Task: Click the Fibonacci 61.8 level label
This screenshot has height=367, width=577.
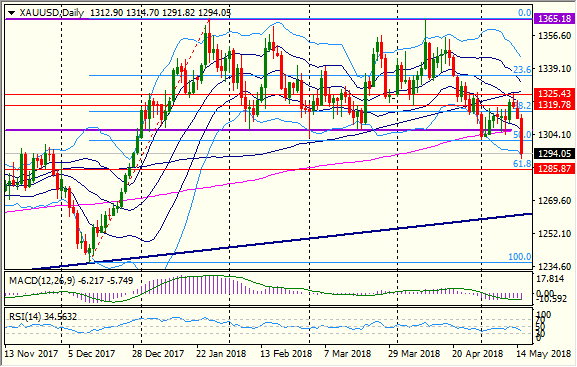Action: [x=522, y=163]
